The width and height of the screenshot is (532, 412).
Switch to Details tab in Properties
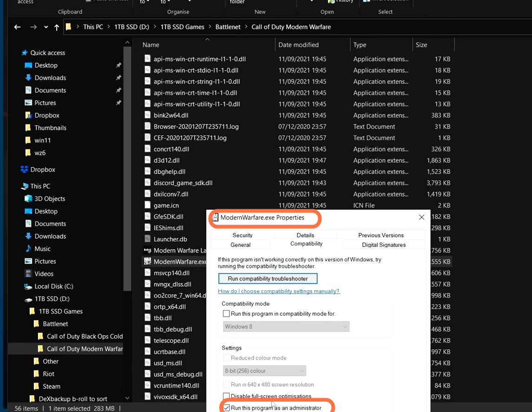coord(305,235)
